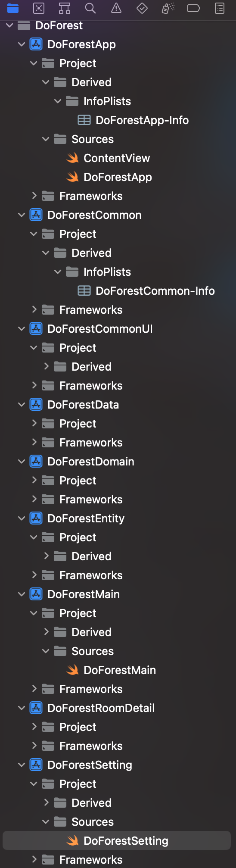The height and width of the screenshot is (868, 236).
Task: Click the DoForestEntity Xcode project icon
Action: click(36, 518)
